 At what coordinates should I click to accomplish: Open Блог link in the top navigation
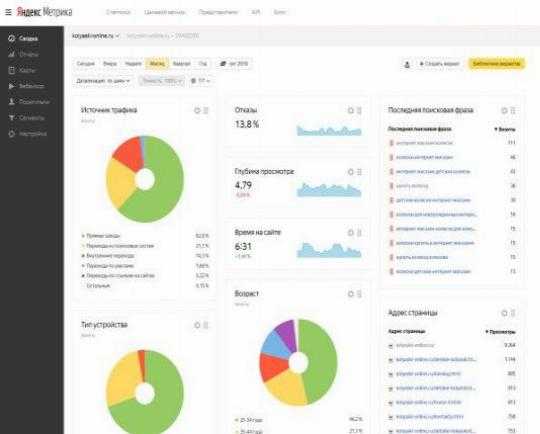click(279, 12)
